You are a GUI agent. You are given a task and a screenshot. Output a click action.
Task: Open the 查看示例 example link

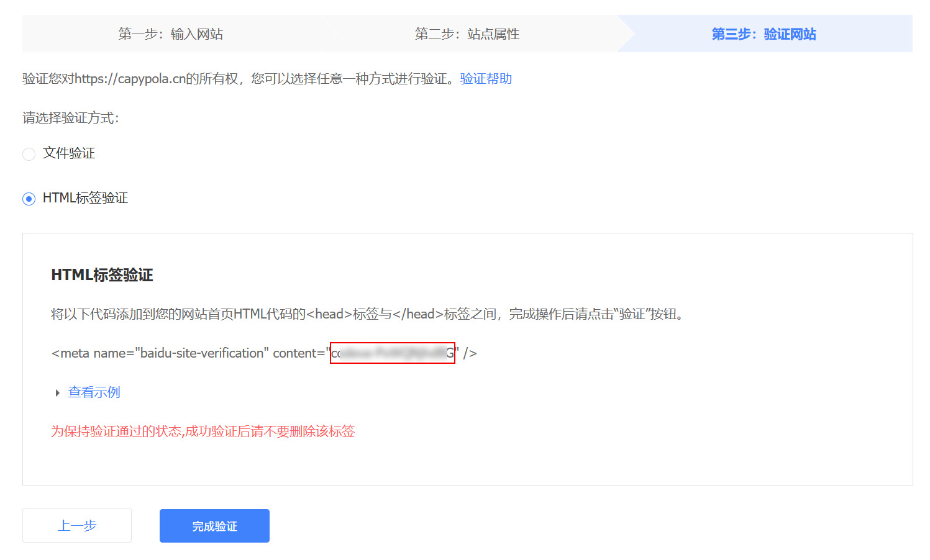(x=94, y=392)
